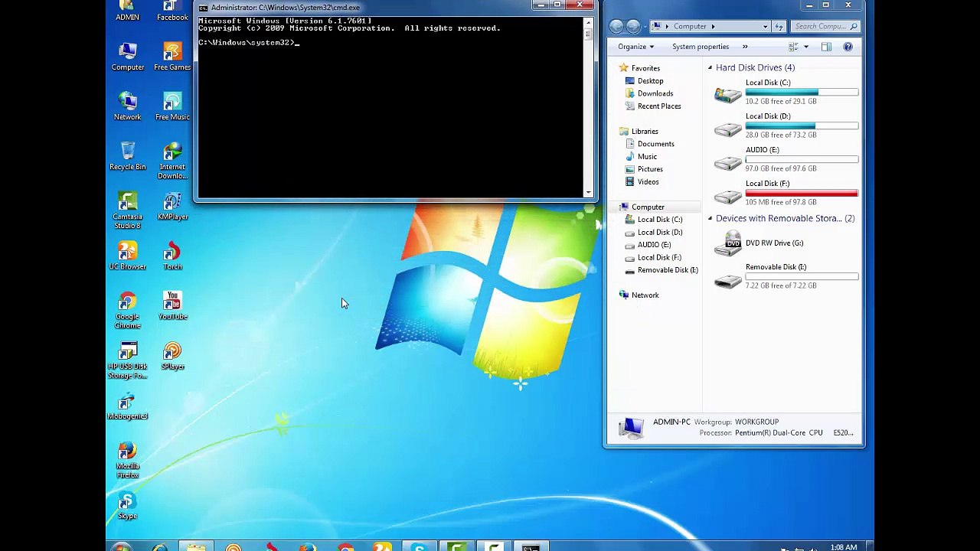The image size is (980, 551).
Task: Open the view options dropdown arrow
Action: click(805, 47)
